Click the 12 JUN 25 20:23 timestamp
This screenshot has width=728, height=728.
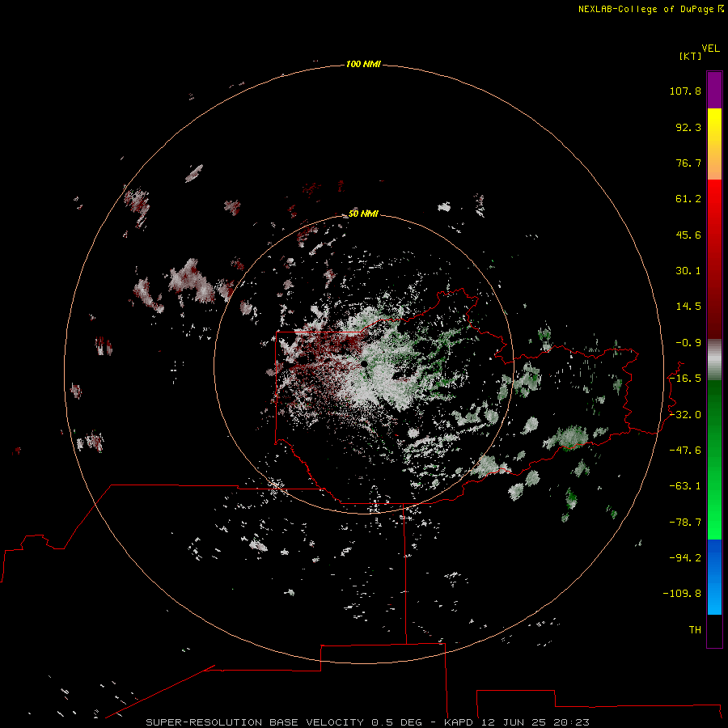(x=535, y=722)
